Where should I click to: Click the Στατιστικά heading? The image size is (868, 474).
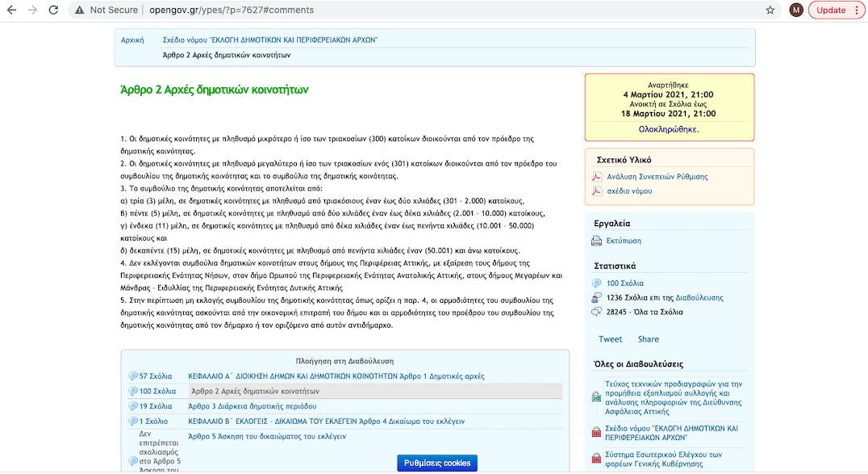point(615,266)
